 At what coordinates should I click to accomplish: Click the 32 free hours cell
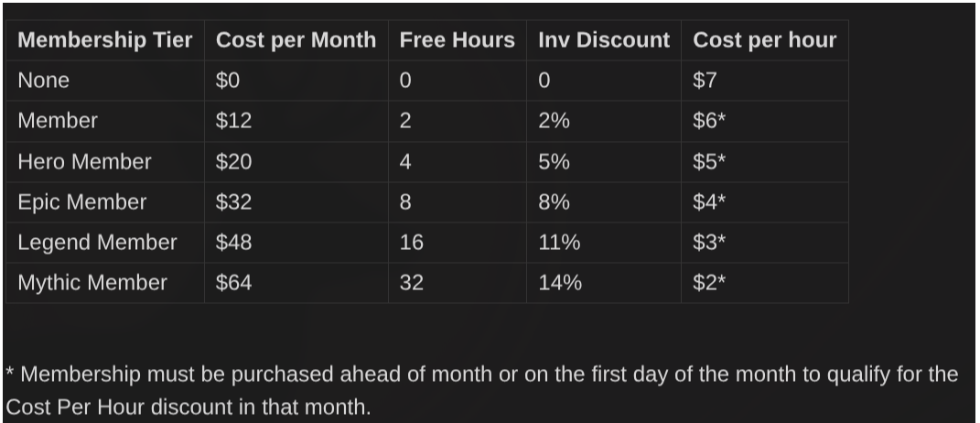pyautogui.click(x=458, y=283)
